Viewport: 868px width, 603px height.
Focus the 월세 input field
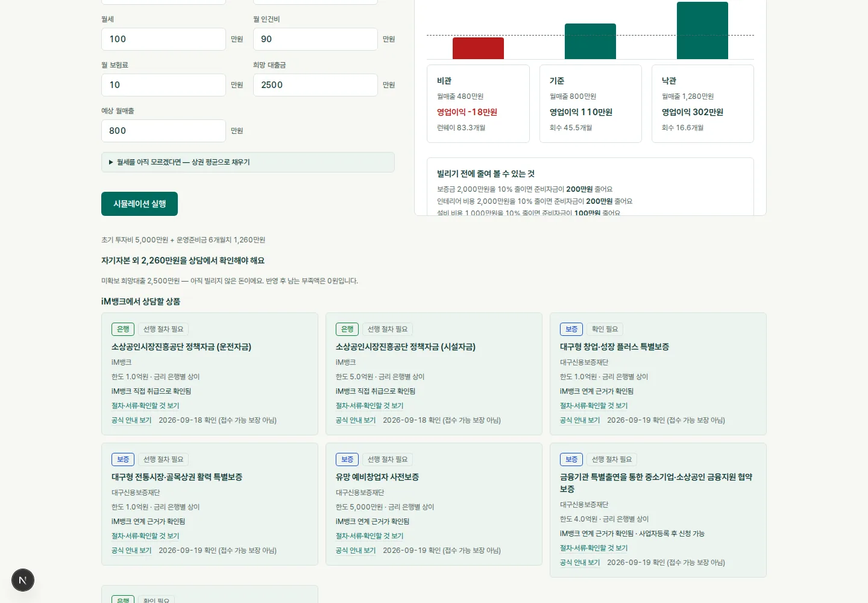click(x=163, y=39)
